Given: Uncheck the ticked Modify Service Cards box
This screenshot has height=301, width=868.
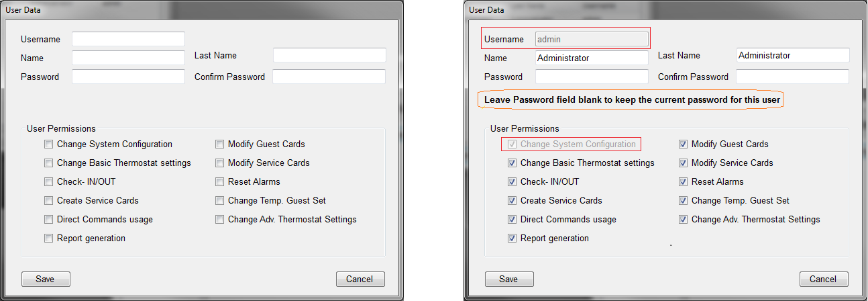Looking at the screenshot, I should [x=683, y=163].
